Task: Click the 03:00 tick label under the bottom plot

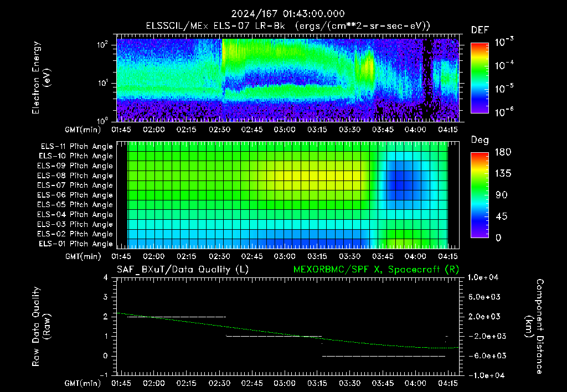Action: click(285, 383)
